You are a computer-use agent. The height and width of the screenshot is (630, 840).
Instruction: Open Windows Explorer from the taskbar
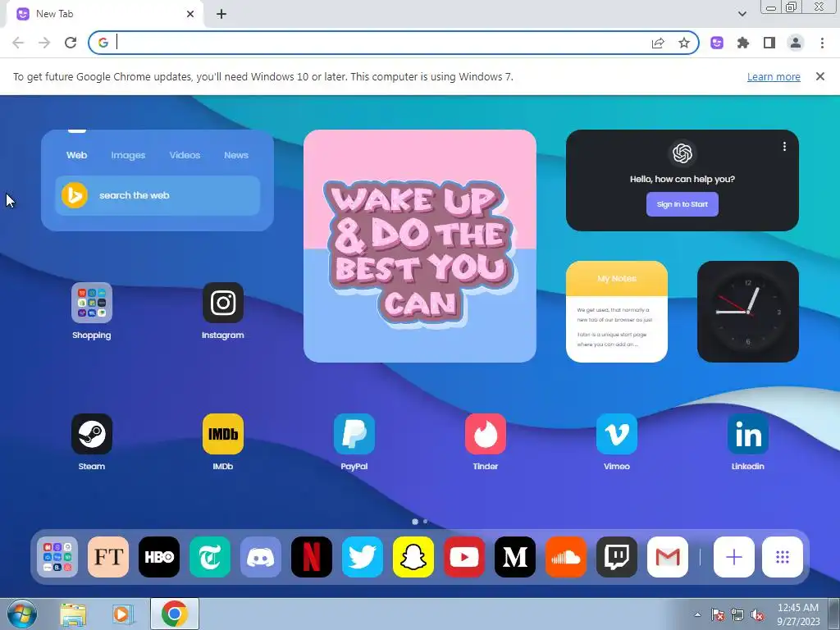point(73,614)
